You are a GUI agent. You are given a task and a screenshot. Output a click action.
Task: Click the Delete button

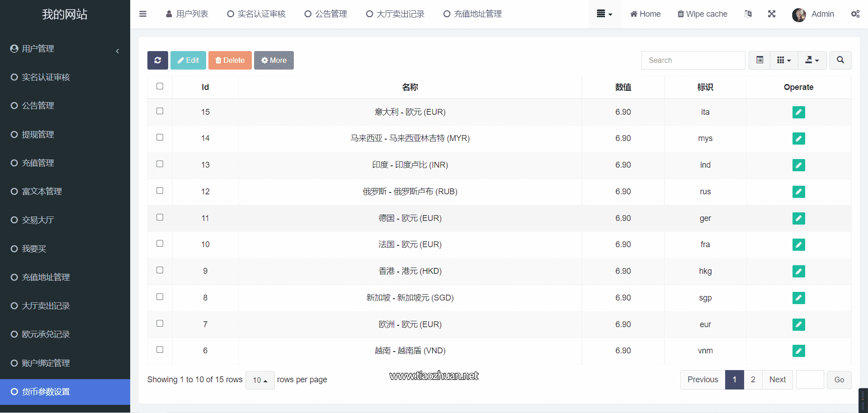click(230, 60)
